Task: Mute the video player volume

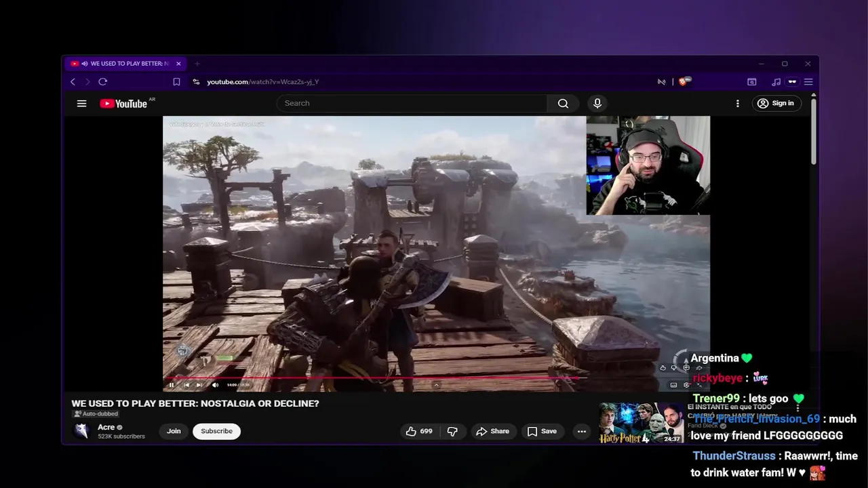Action: pos(215,385)
